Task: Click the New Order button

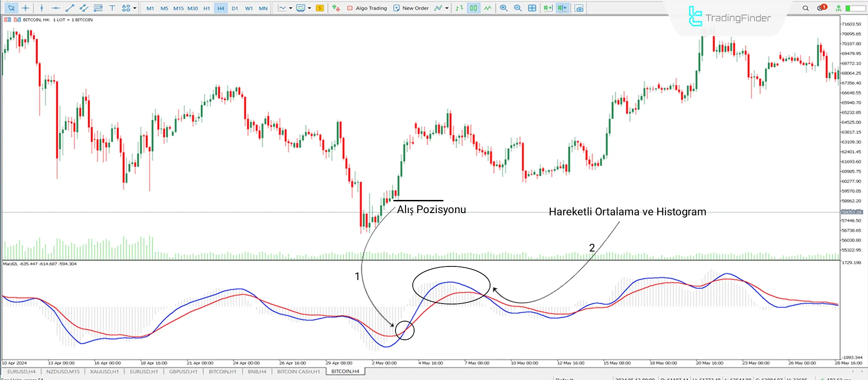Action: click(x=410, y=8)
